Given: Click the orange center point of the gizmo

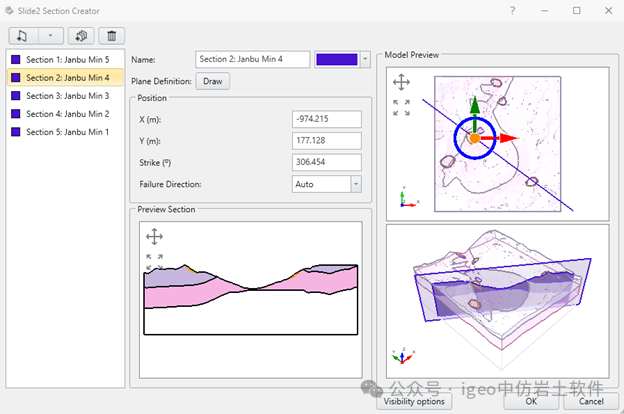Looking at the screenshot, I should click(x=474, y=139).
